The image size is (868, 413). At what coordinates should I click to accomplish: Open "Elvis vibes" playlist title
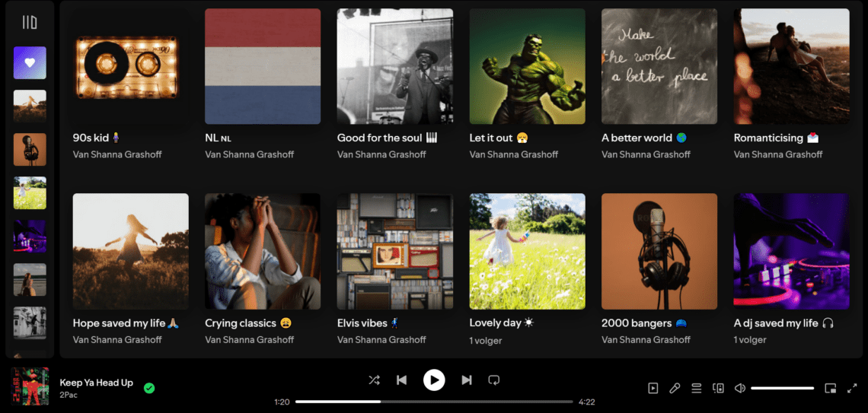[x=362, y=323]
